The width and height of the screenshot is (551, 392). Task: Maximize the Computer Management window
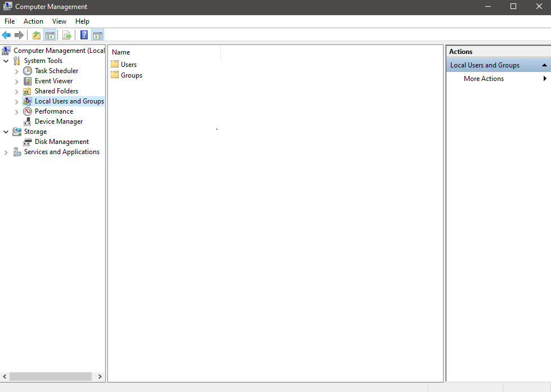pos(513,6)
